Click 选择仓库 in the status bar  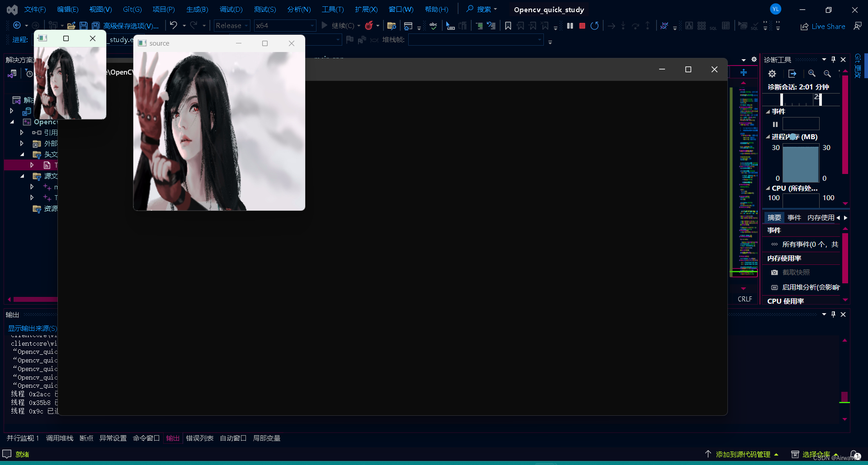coord(816,455)
